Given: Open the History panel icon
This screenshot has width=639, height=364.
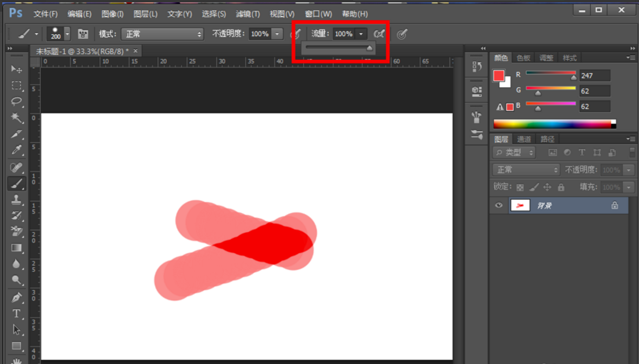Looking at the screenshot, I should pyautogui.click(x=477, y=67).
